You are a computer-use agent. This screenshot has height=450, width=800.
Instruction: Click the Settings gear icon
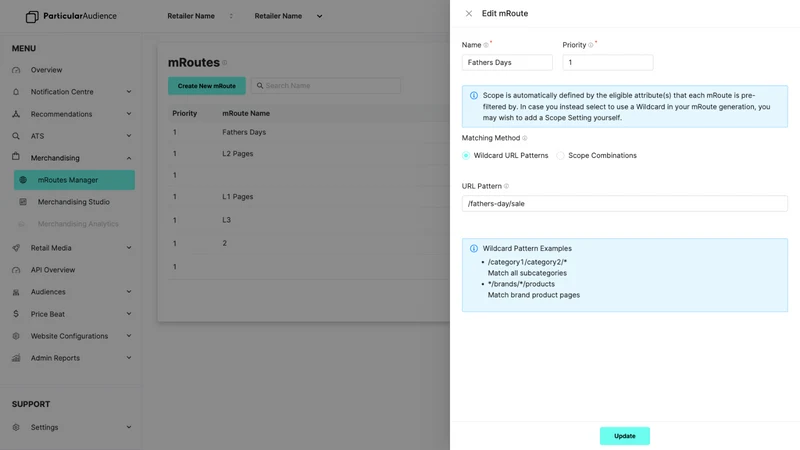click(16, 428)
